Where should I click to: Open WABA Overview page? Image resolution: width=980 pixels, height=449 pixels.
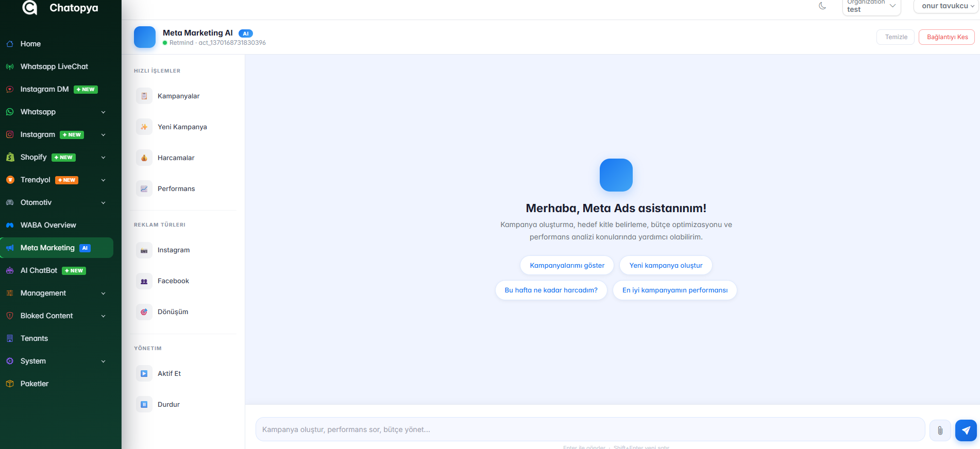click(x=57, y=225)
